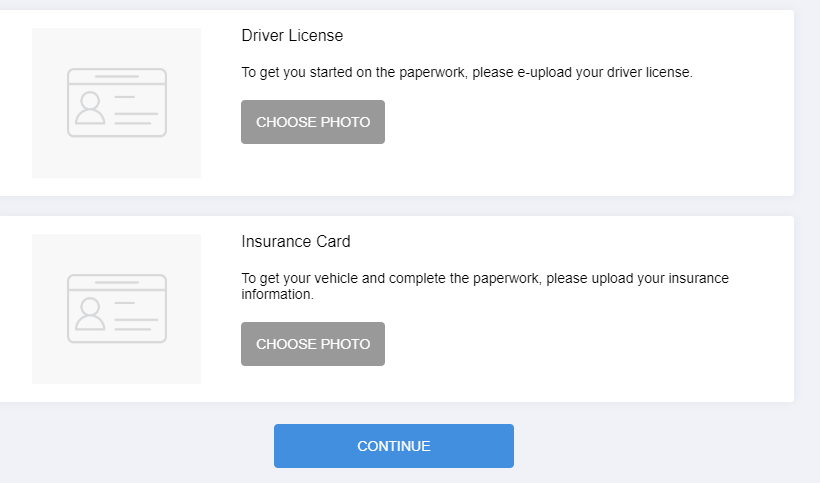
Task: Click the upload your insurance information text
Action: (x=485, y=286)
